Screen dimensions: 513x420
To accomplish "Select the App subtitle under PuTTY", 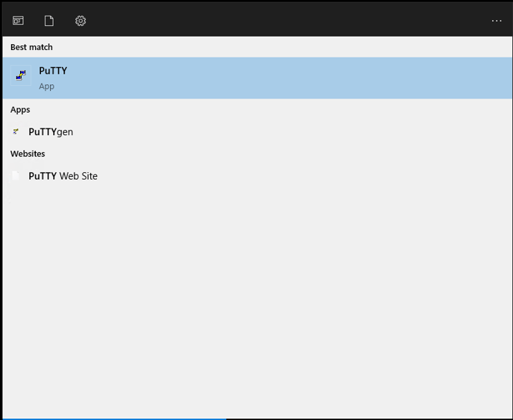I will point(46,87).
